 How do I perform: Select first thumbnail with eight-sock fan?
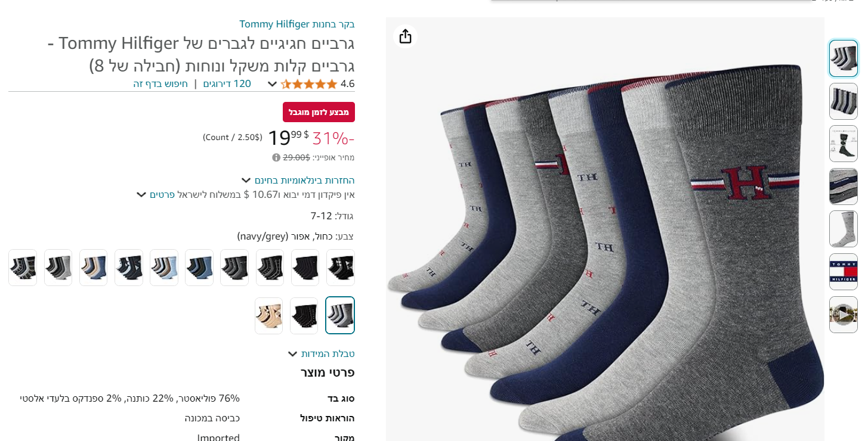[843, 58]
